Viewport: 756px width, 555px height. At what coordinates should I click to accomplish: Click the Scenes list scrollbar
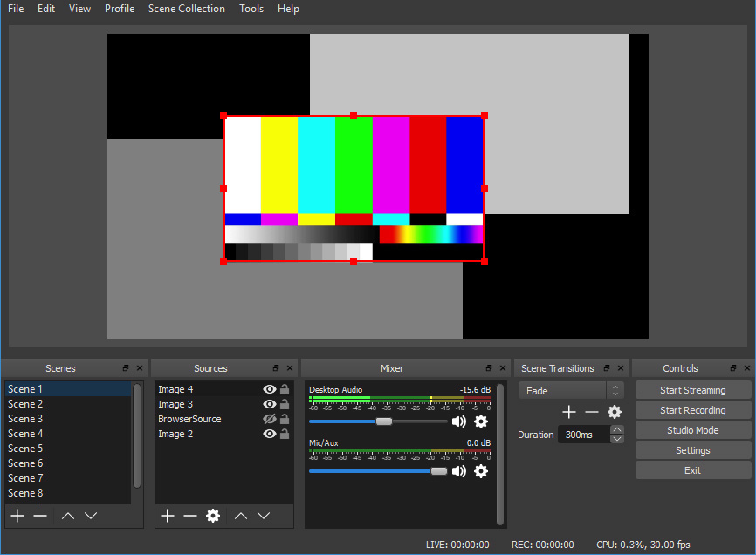point(137,436)
